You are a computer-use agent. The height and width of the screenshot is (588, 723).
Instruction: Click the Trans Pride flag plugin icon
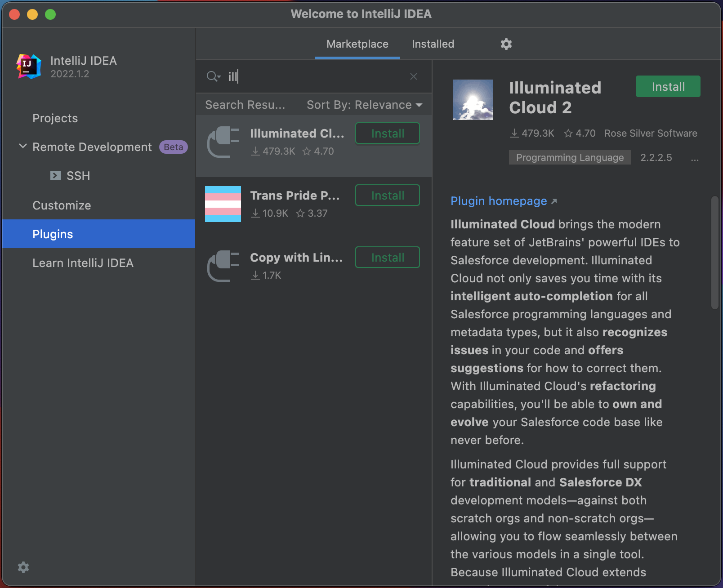point(223,204)
